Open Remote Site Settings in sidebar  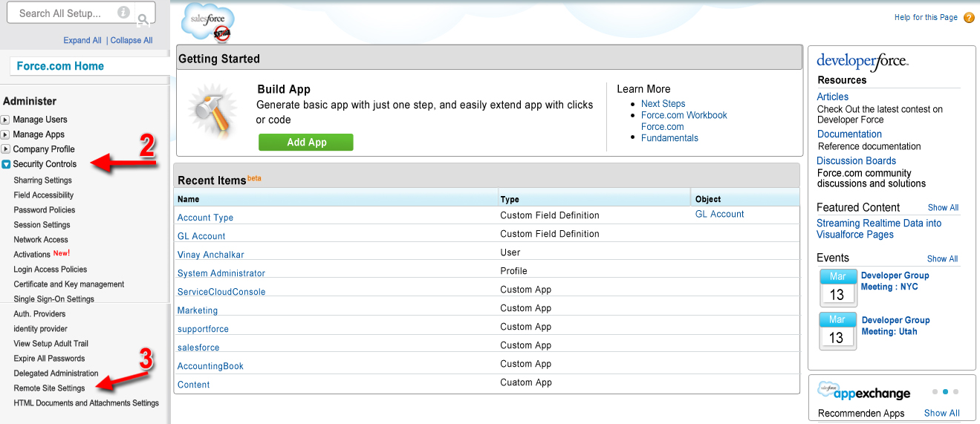49,388
